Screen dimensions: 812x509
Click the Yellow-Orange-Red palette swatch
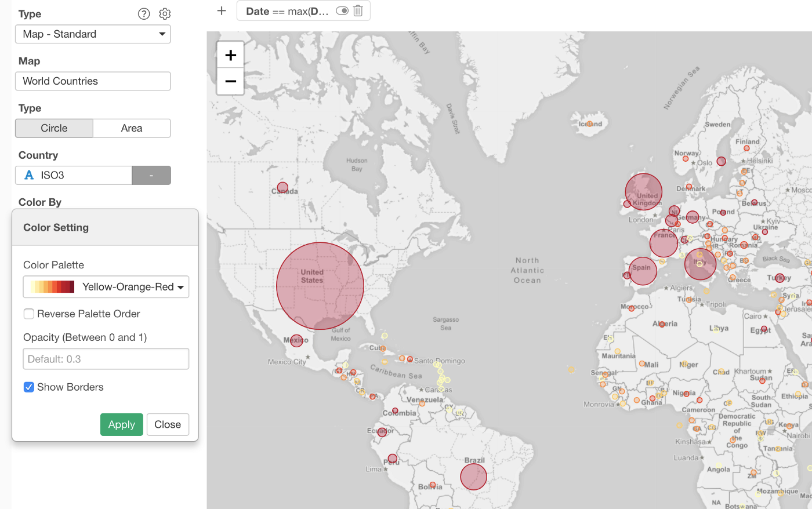pyautogui.click(x=53, y=287)
